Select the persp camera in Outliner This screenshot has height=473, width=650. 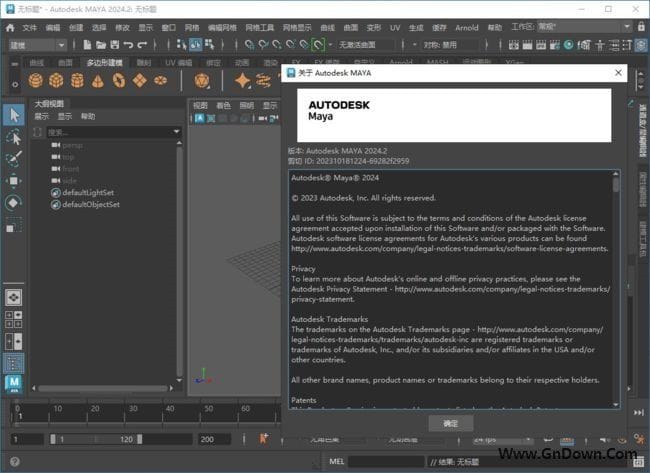pyautogui.click(x=72, y=145)
